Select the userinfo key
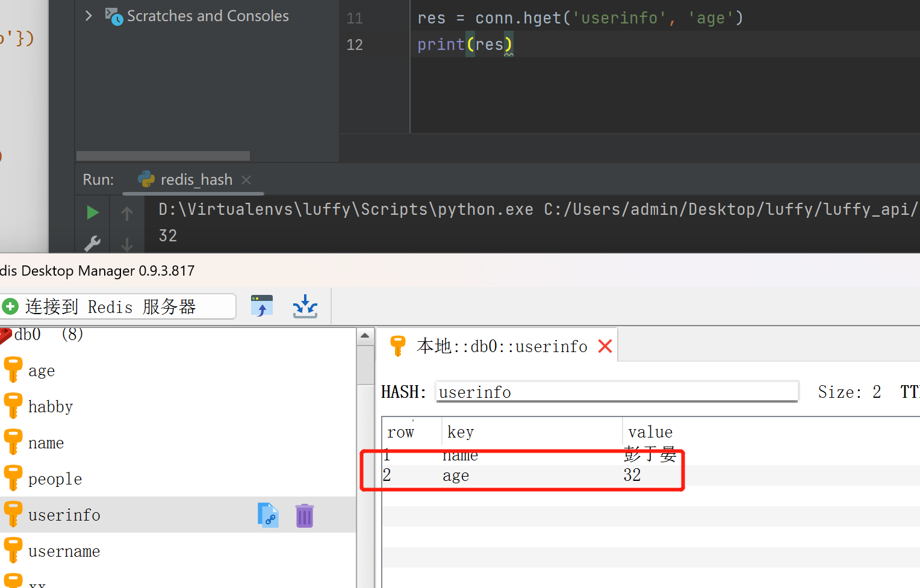920x588 pixels. [64, 515]
